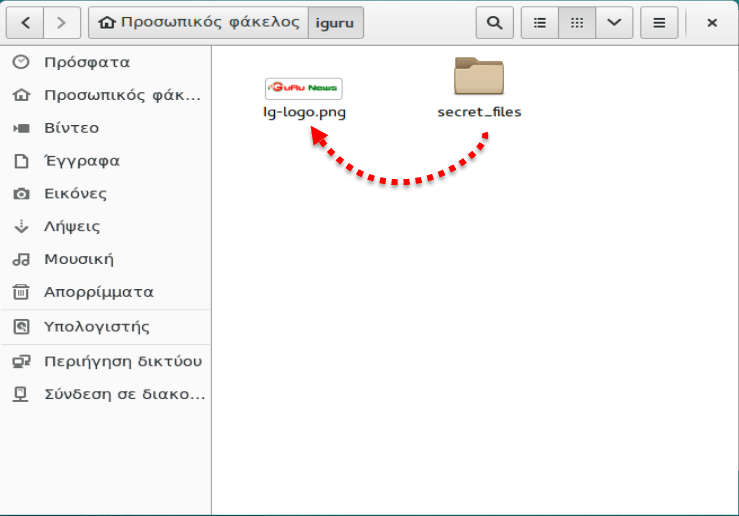Open the search magnifier button
Image resolution: width=739 pixels, height=516 pixels.
pos(494,23)
